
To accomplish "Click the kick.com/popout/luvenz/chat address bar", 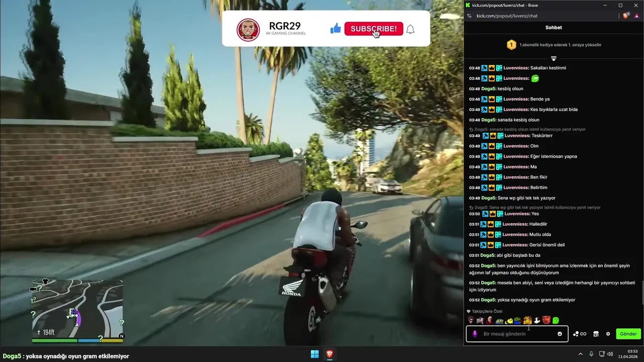I will 507,16.
